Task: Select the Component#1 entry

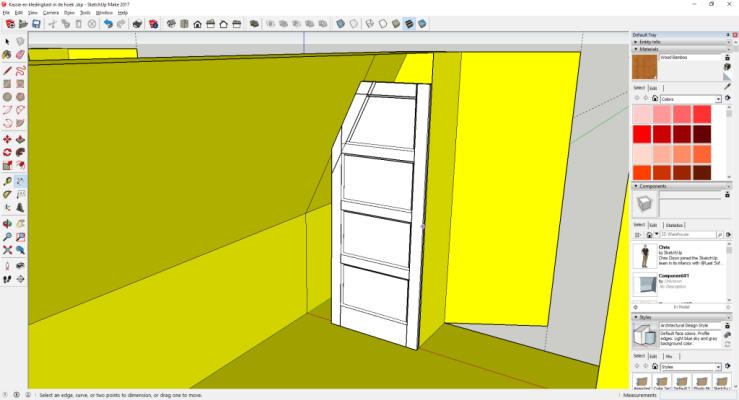Action: [680, 284]
